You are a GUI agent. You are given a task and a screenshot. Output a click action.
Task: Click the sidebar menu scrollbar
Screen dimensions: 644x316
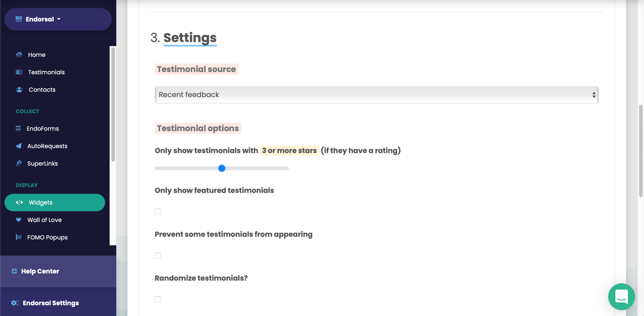(113, 104)
